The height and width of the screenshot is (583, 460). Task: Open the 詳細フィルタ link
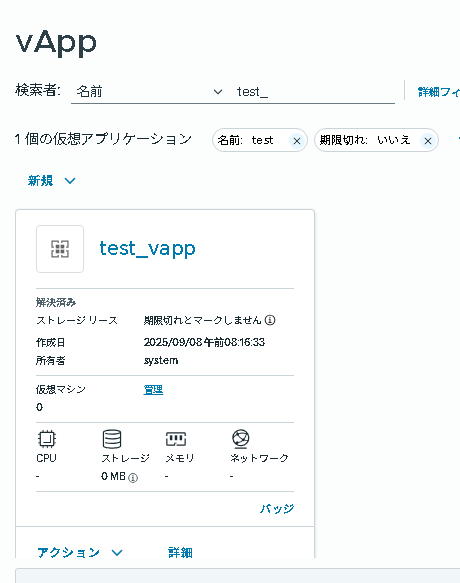click(x=439, y=92)
